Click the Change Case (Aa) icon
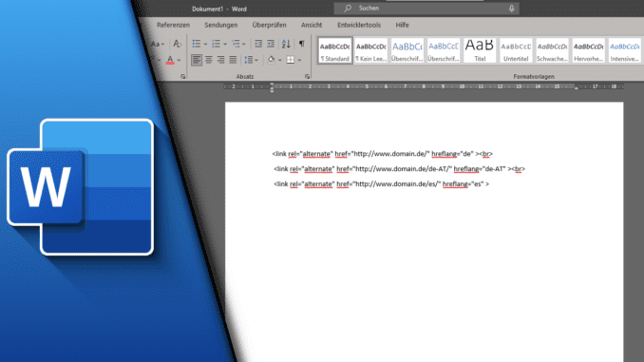Screen dimensions: 644x362 (x=156, y=44)
